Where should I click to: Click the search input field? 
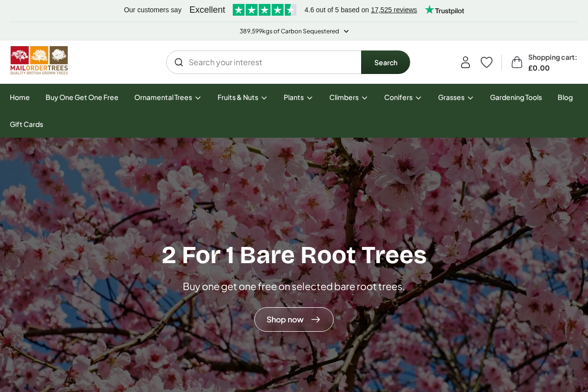tap(269, 62)
